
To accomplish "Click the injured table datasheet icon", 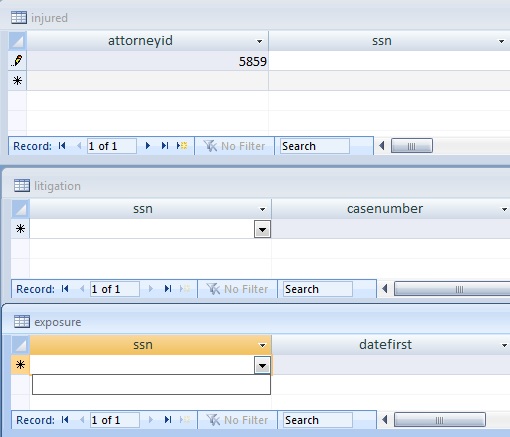I will 19,17.
